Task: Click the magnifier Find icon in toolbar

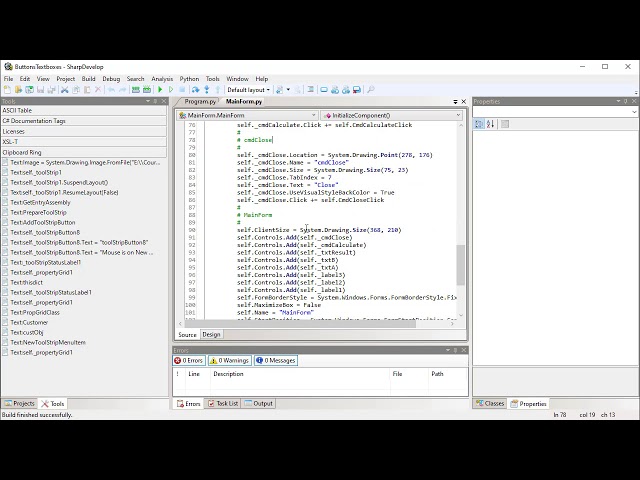Action: point(371,90)
